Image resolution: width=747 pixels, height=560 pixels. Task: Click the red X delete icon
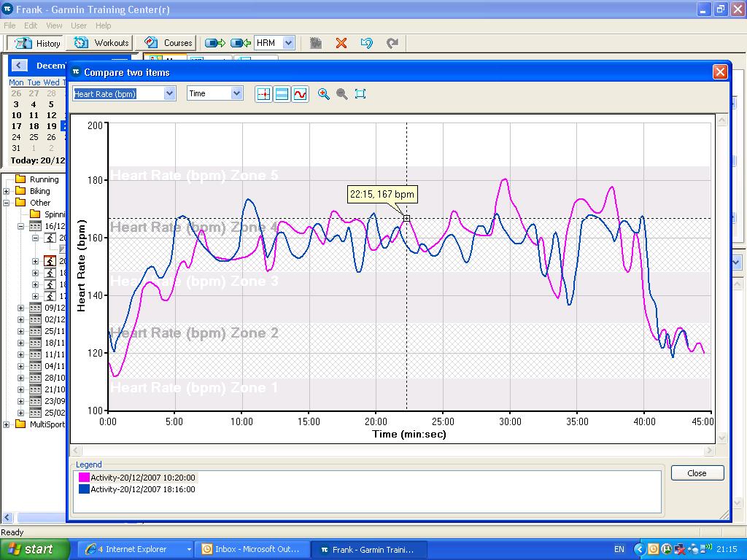[341, 43]
